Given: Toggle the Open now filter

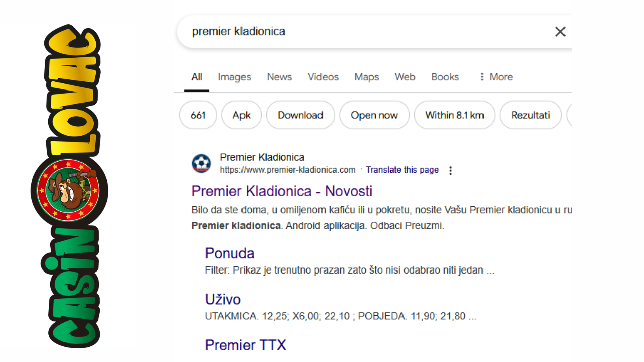Looking at the screenshot, I should click(x=374, y=115).
